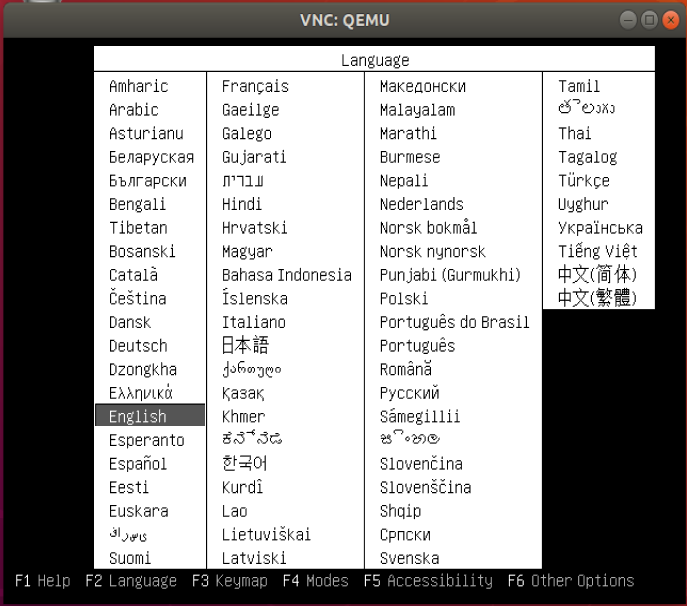Screen dimensions: 687x606
Task: Choose Galego language
Action: coord(247,134)
